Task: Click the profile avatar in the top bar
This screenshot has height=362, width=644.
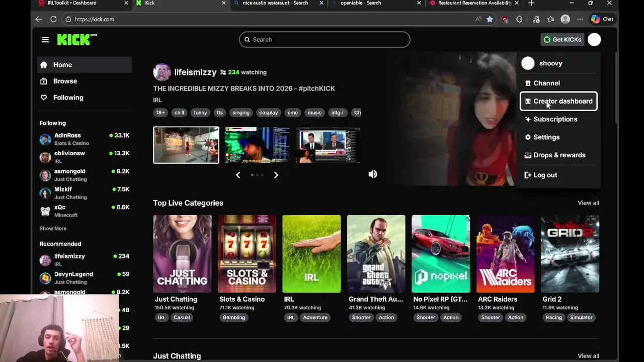Action: click(x=594, y=40)
